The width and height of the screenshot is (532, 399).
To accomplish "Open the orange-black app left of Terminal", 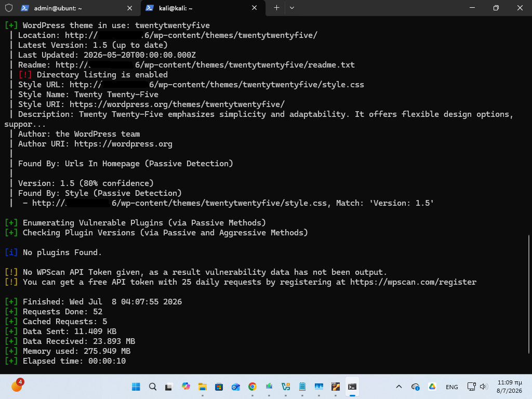I will pos(336,387).
